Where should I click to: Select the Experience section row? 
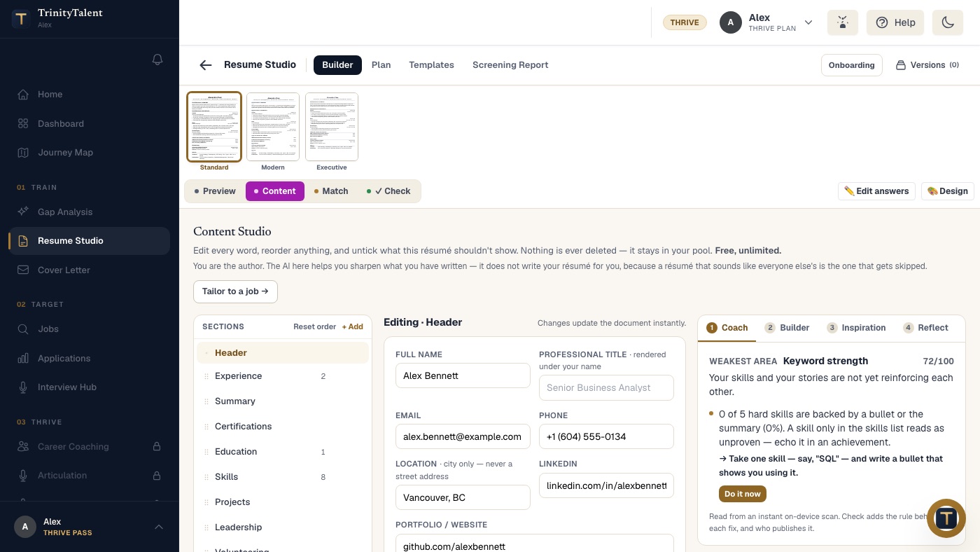(283, 376)
